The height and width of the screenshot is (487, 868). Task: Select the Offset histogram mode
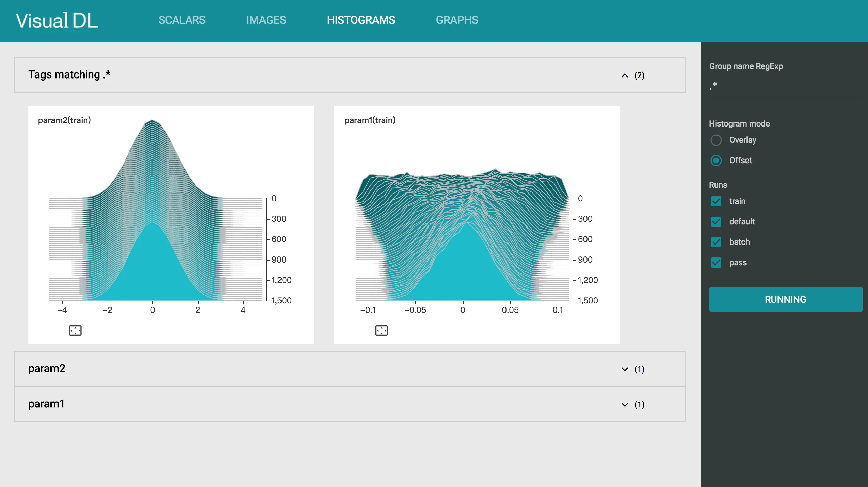pos(716,159)
